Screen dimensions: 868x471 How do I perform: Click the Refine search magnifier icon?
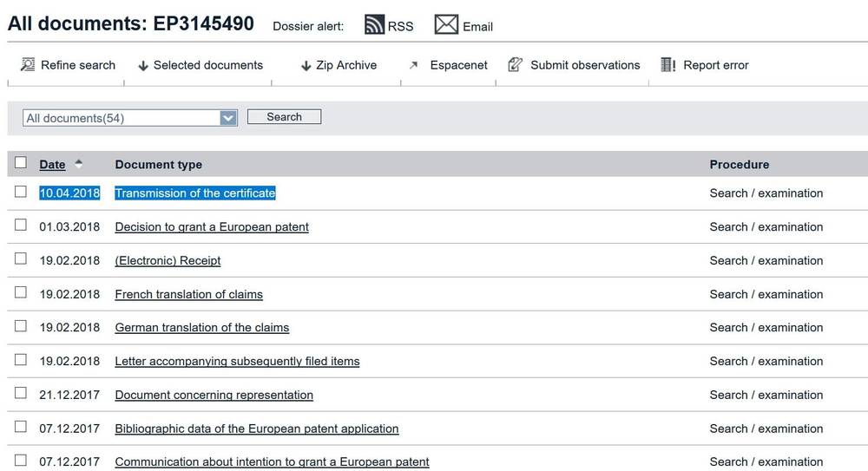coord(28,65)
